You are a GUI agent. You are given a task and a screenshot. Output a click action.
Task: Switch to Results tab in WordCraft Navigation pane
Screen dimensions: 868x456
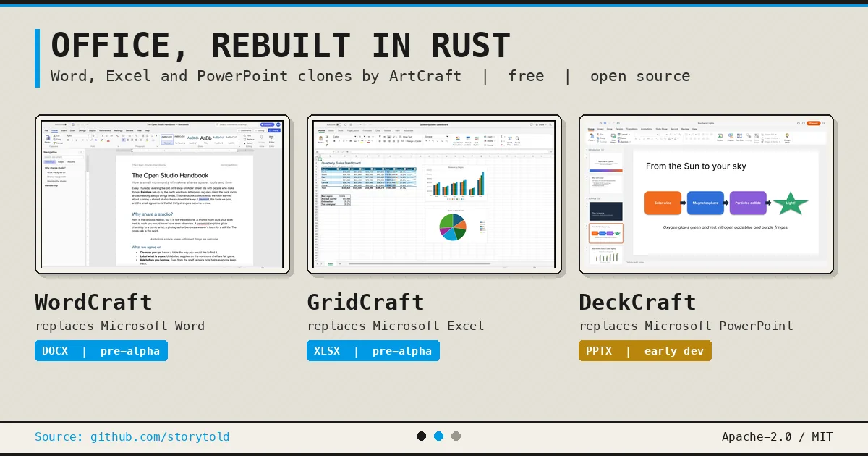pos(71,161)
